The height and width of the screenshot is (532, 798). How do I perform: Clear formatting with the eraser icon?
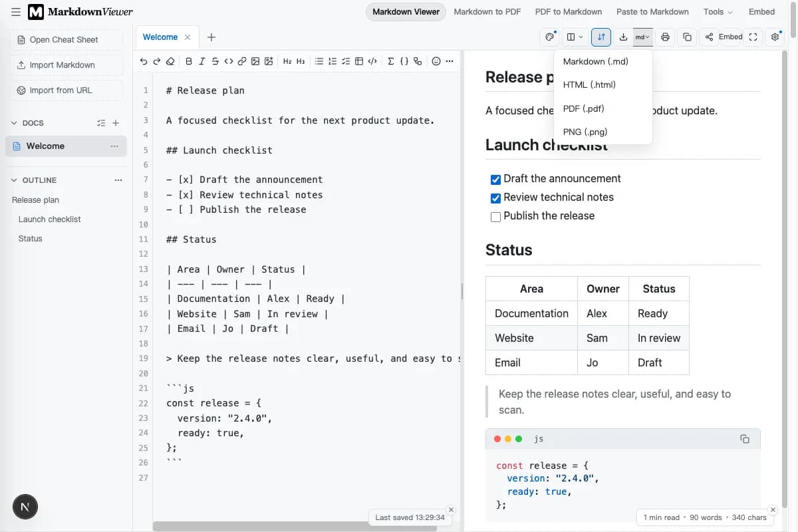click(170, 61)
